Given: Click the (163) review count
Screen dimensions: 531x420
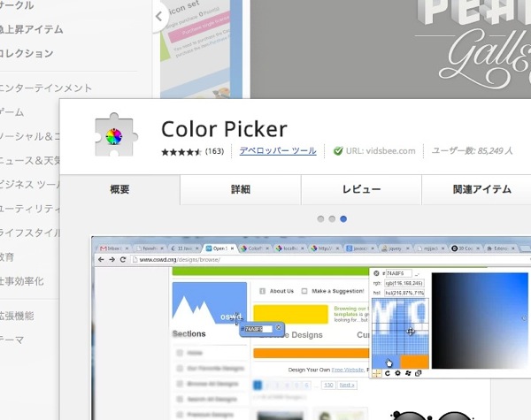Looking at the screenshot, I should 214,151.
